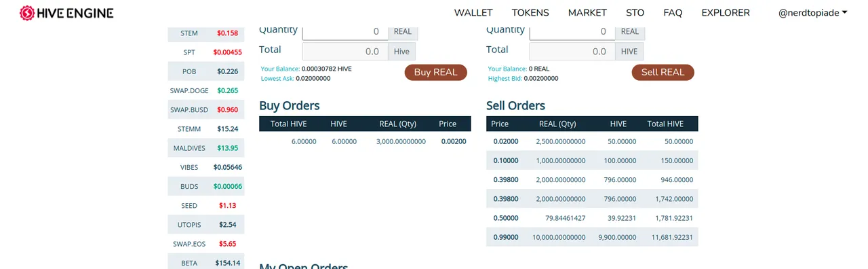The width and height of the screenshot is (868, 269).
Task: Click the sell balance 0 REAL
Action: pyautogui.click(x=539, y=69)
